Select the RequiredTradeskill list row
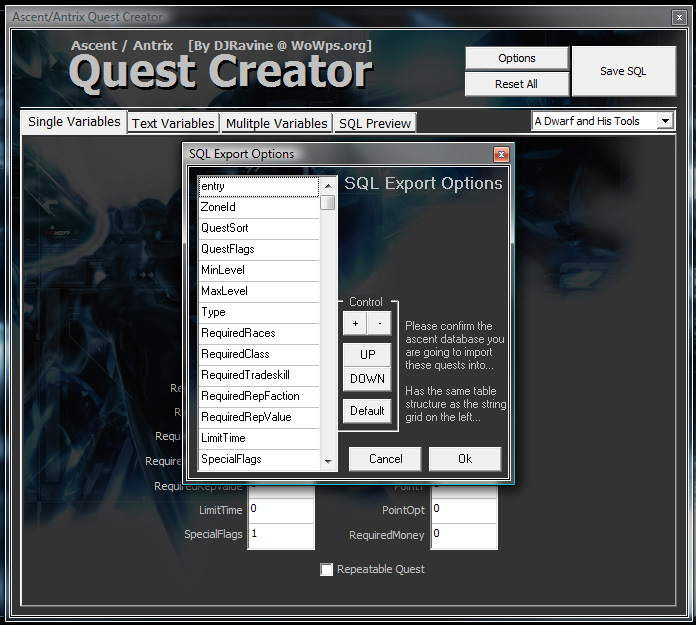The width and height of the screenshot is (696, 625). 259,376
